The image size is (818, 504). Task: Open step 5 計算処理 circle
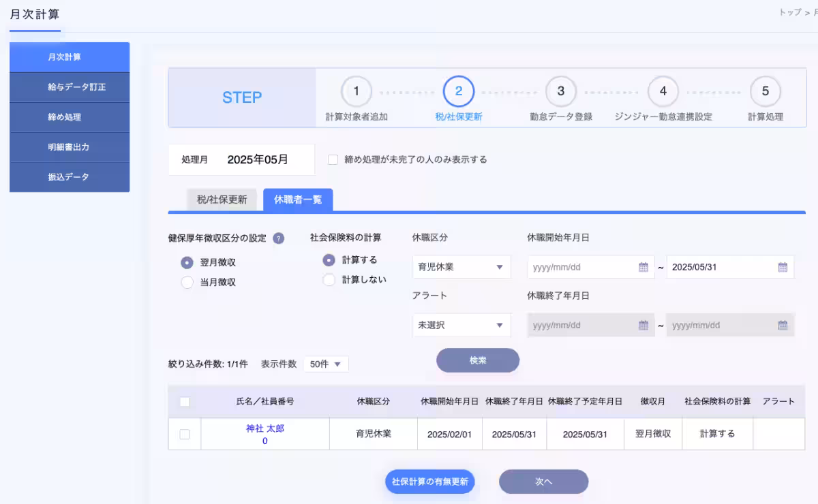click(766, 91)
